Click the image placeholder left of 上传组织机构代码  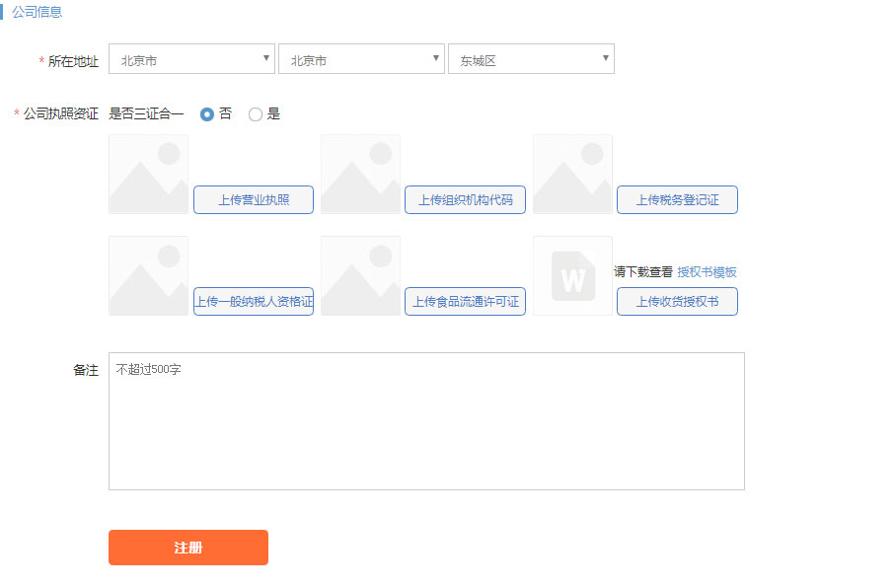click(360, 175)
